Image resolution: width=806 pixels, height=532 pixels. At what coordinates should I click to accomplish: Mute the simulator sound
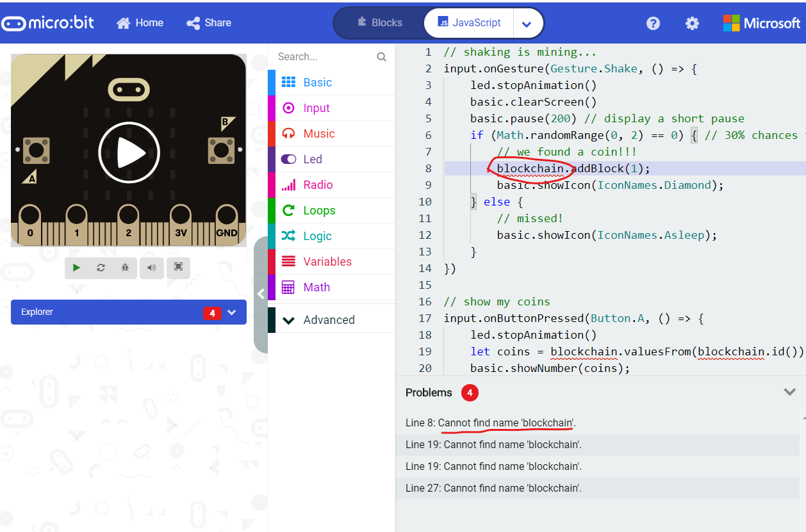(x=151, y=268)
